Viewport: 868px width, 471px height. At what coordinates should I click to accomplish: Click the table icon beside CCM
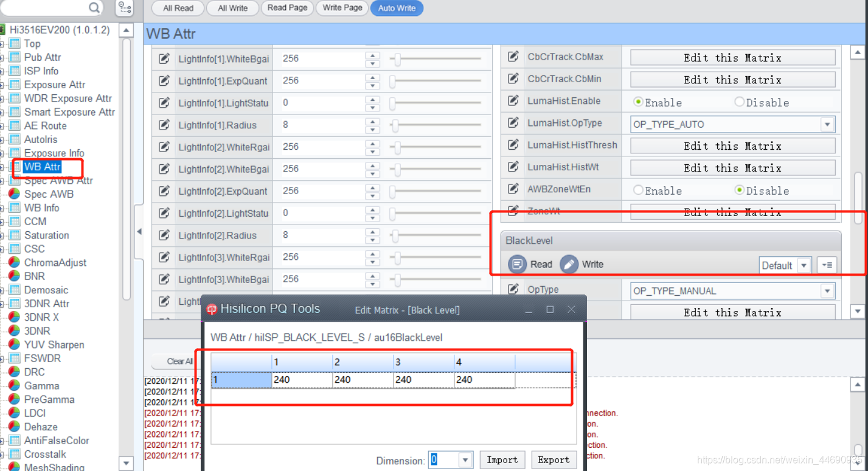pyautogui.click(x=14, y=222)
